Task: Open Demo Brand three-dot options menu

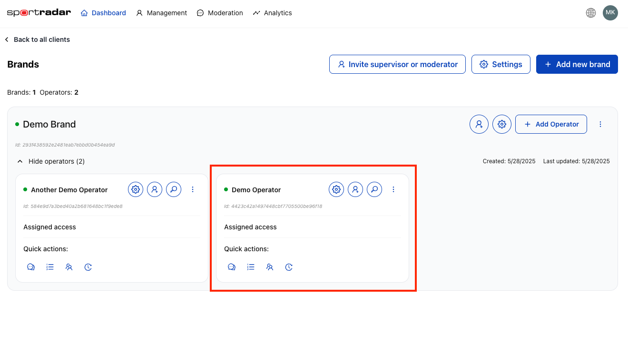Action: 600,124
